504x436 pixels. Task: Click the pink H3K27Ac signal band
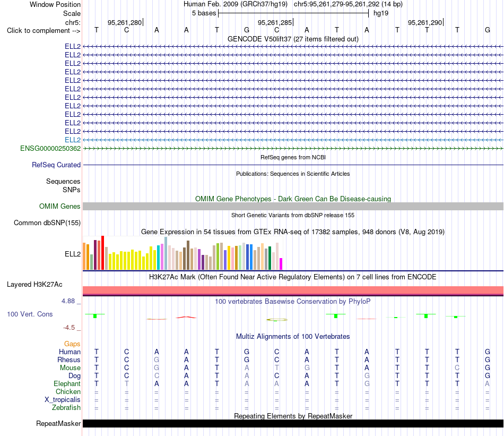pyautogui.click(x=293, y=290)
